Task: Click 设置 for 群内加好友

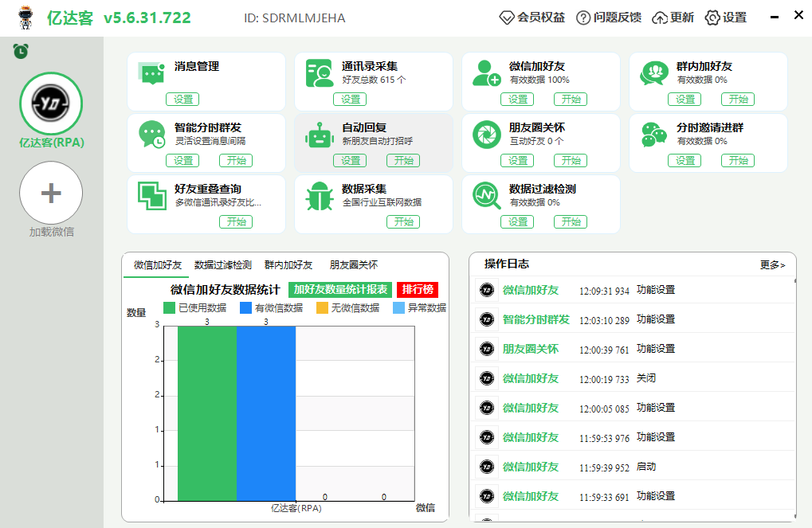Action: [x=685, y=100]
